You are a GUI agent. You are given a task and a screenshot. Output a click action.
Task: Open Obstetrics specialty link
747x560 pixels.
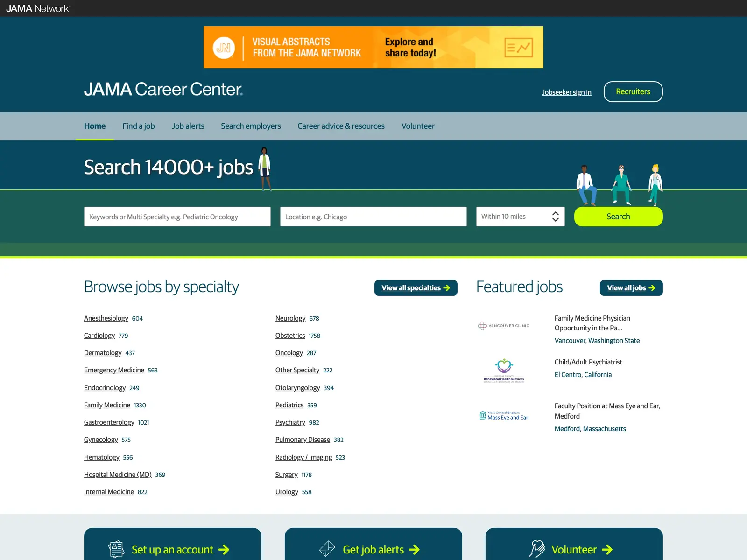pos(290,336)
